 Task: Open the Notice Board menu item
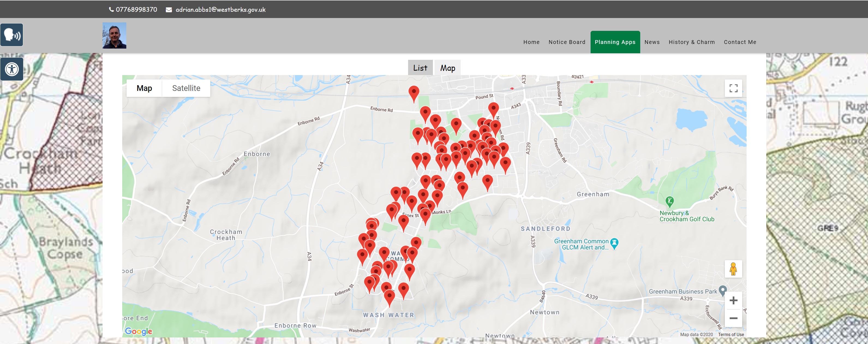[x=567, y=42]
